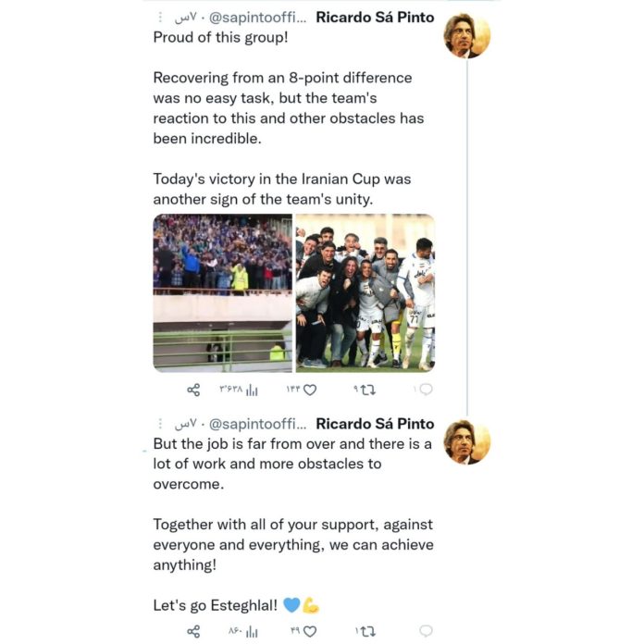The width and height of the screenshot is (644, 644).
Task: Share the first tweet via share icon
Action: 193,390
